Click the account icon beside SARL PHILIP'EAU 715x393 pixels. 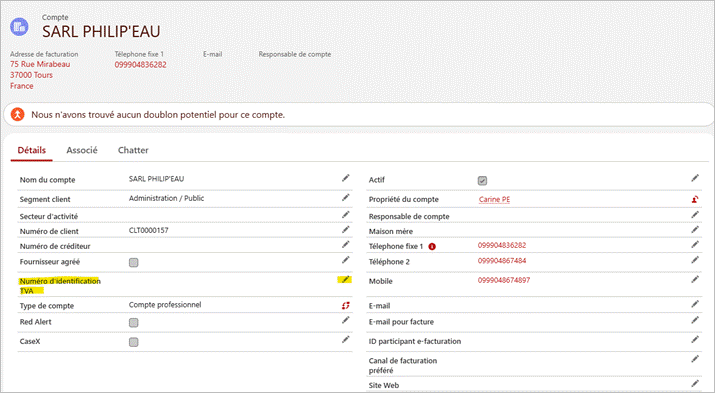coord(19,26)
